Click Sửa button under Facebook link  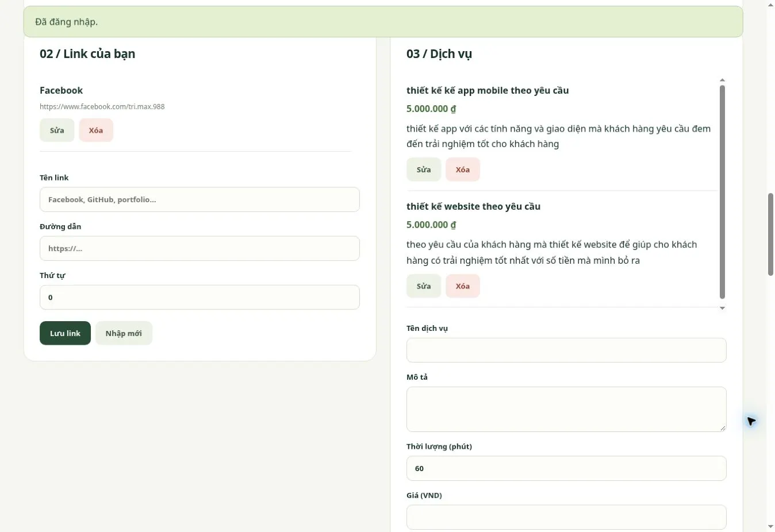pos(57,130)
